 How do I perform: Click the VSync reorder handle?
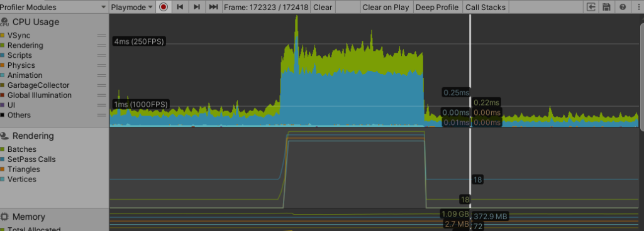click(x=101, y=36)
